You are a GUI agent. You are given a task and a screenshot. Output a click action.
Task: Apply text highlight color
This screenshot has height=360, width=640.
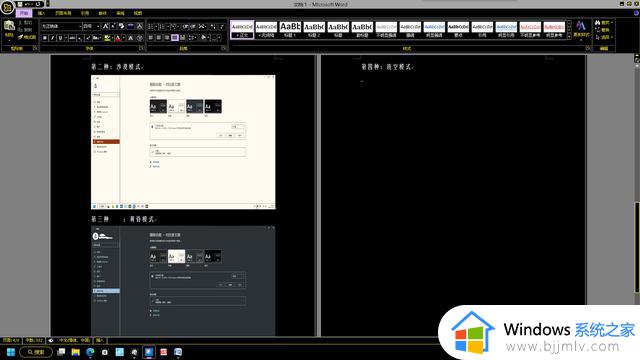point(107,38)
